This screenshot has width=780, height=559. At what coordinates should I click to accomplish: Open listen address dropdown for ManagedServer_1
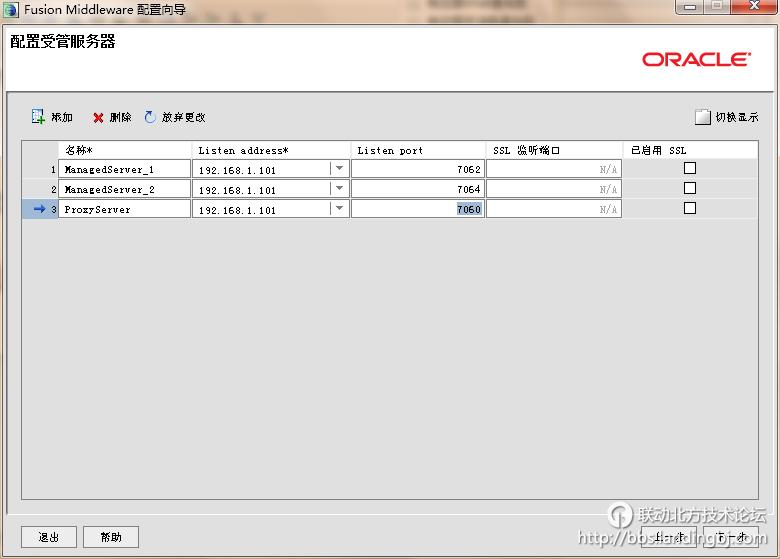339,169
